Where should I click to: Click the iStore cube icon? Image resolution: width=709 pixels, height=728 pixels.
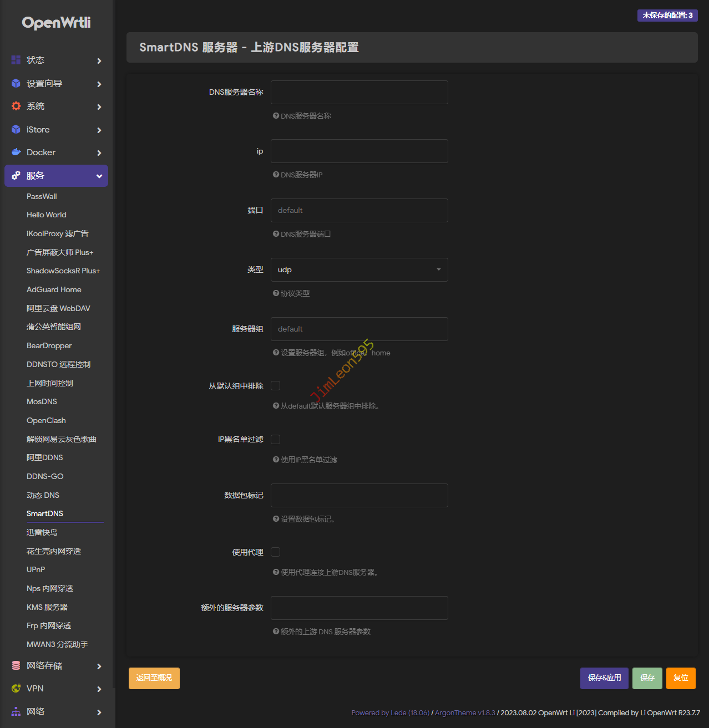click(x=16, y=129)
